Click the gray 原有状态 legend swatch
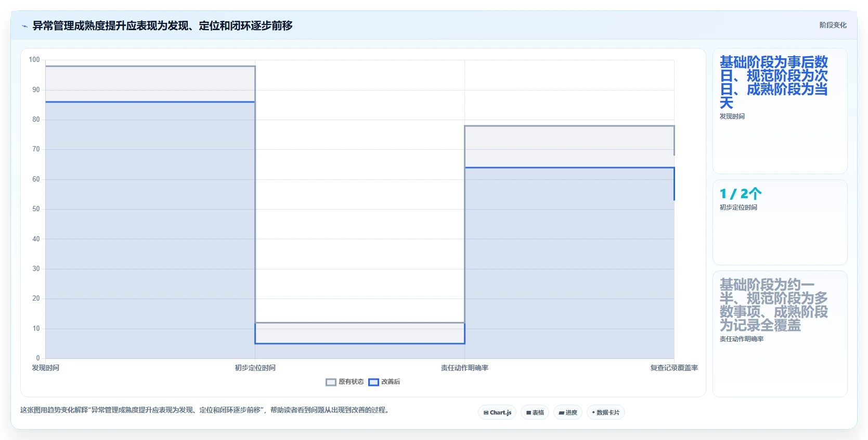This screenshot has width=868, height=440. (331, 382)
